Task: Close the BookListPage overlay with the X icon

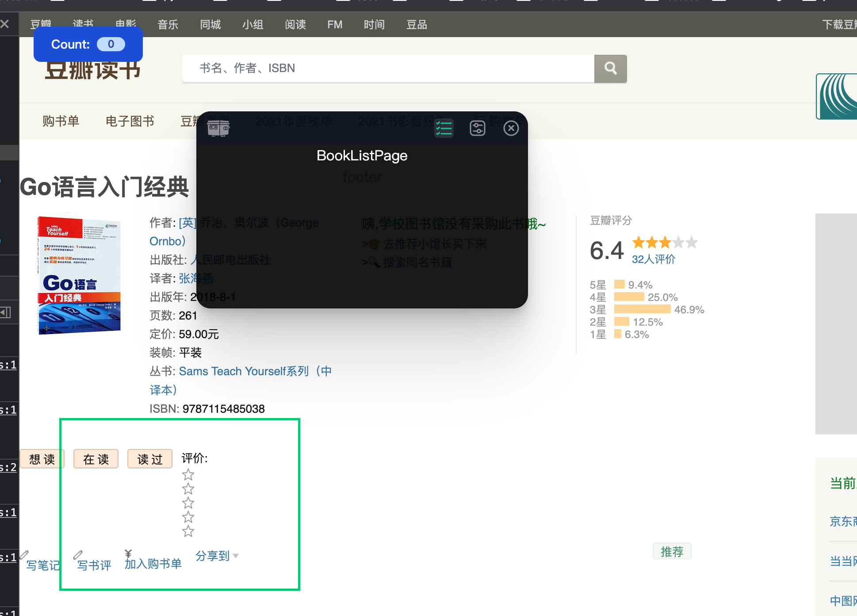Action: 511,128
